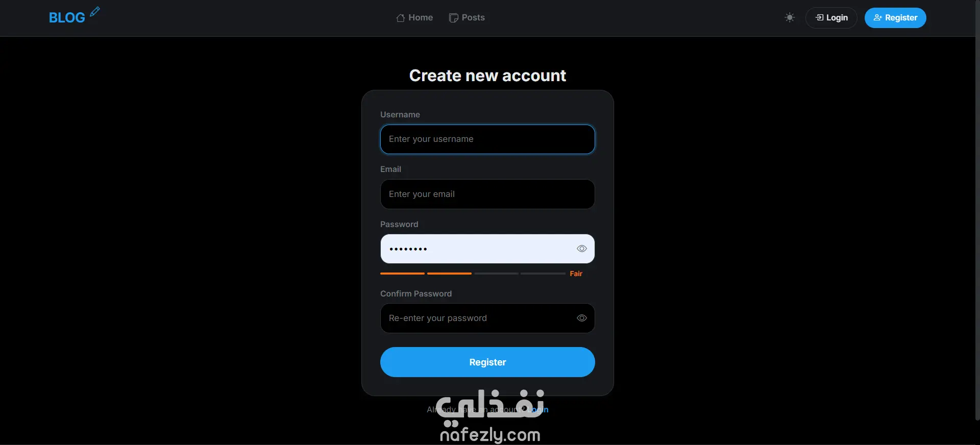This screenshot has height=445, width=980.
Task: Open the Home navigation item
Action: [x=414, y=18]
